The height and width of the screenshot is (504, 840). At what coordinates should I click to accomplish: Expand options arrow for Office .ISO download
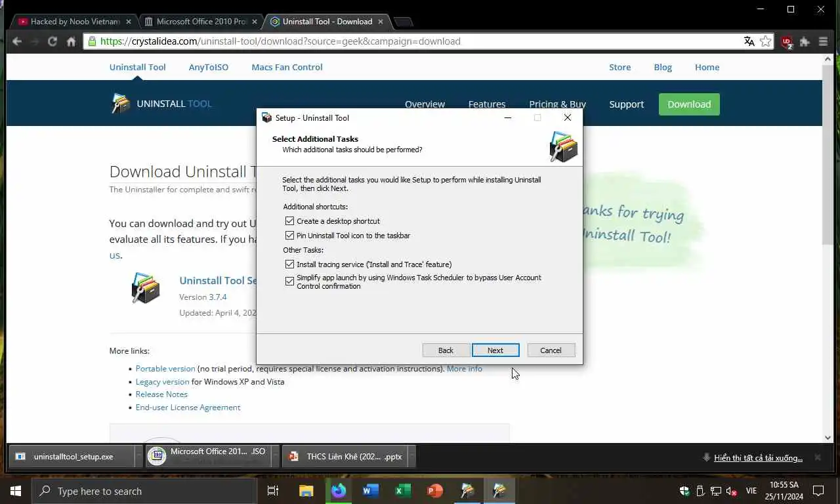[276, 457]
